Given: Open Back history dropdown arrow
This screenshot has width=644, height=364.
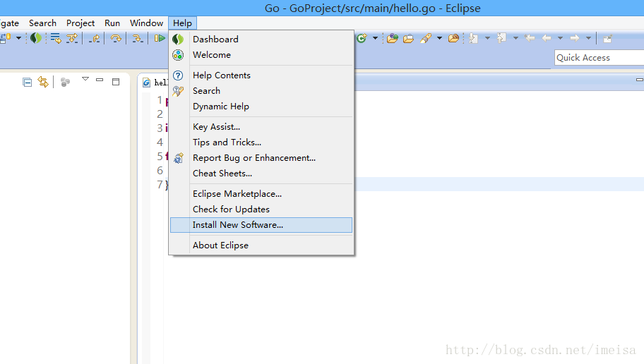Looking at the screenshot, I should click(x=560, y=38).
